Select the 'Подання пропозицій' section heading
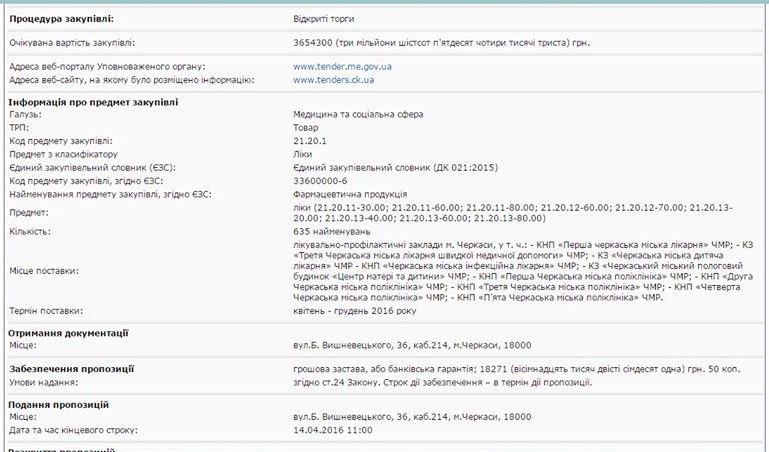This screenshot has height=452, width=769. point(58,405)
